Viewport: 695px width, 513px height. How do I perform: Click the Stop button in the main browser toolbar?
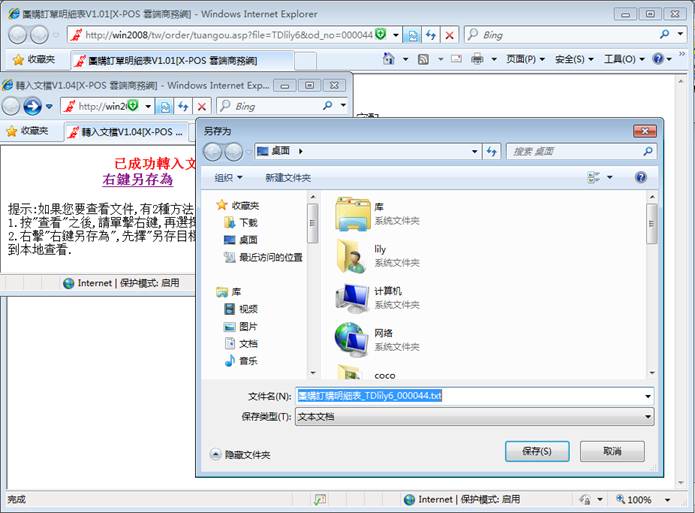(449, 35)
